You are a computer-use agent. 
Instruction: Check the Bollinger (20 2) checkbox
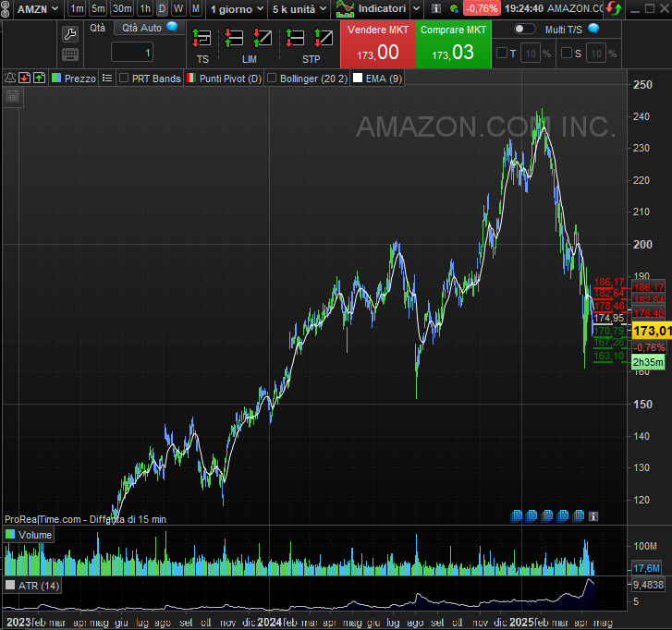pos(272,78)
